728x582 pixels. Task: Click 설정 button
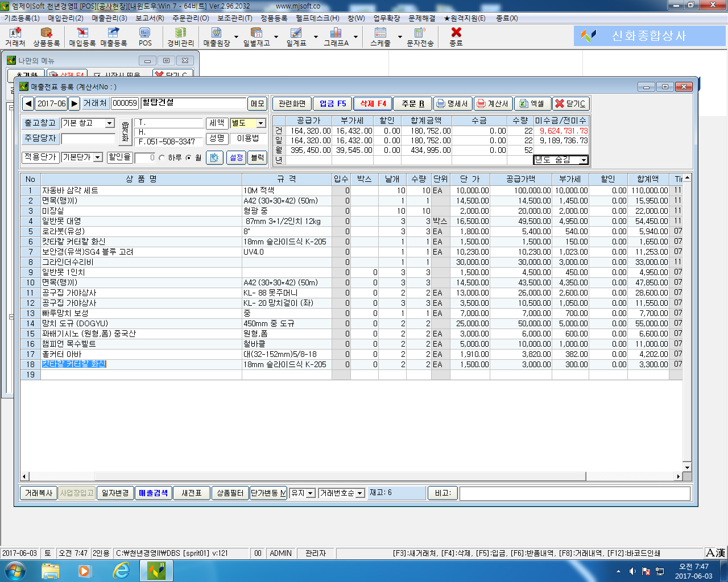coord(236,157)
